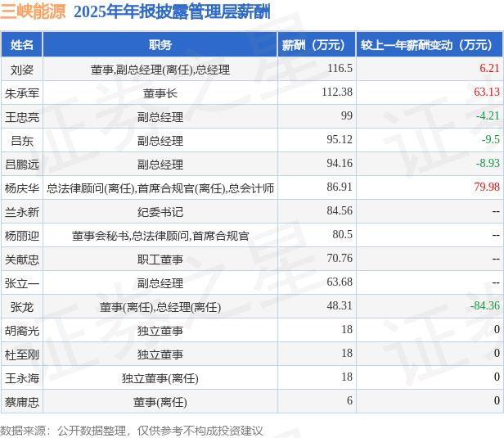Click the 纪委书记 position cell
The width and height of the screenshot is (504, 438).
(160, 212)
